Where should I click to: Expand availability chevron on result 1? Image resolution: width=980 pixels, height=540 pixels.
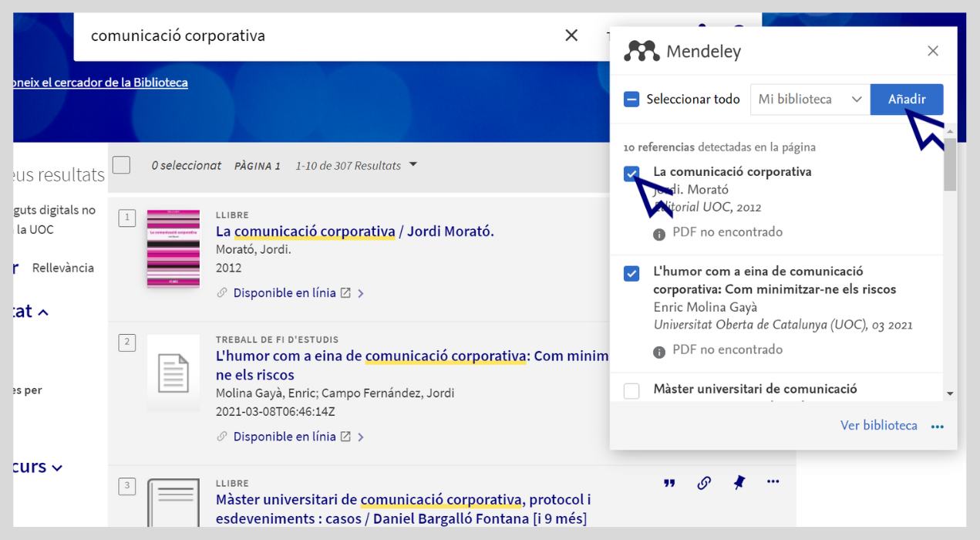coord(361,294)
